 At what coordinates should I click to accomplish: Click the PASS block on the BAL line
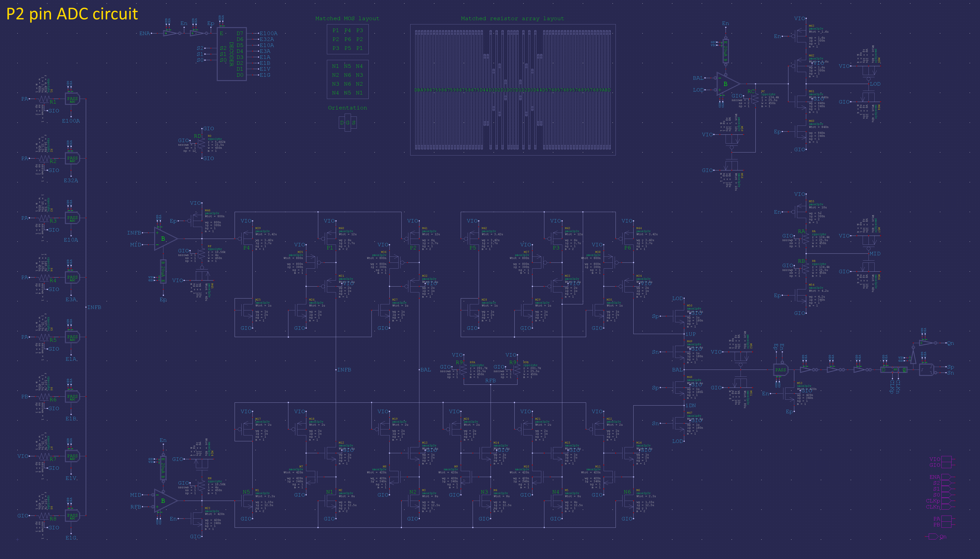tap(781, 370)
